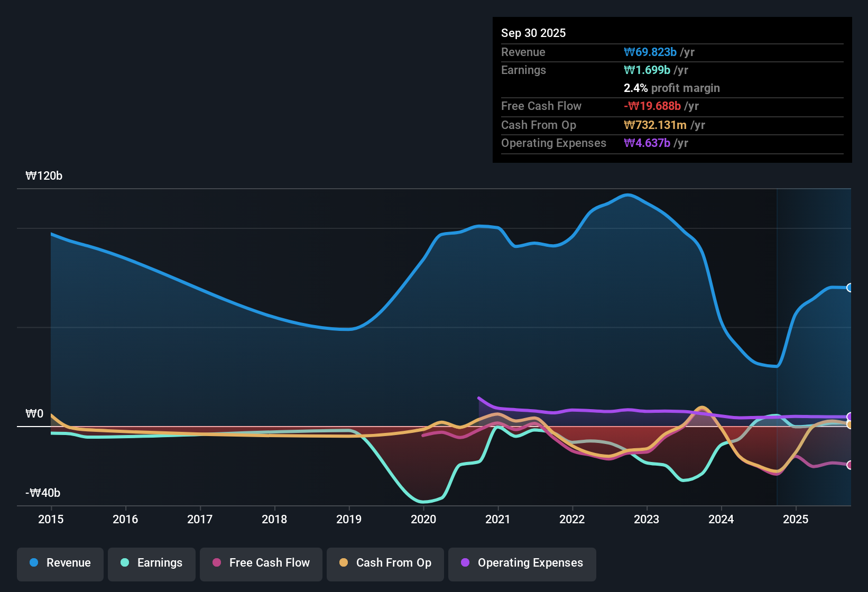This screenshot has height=592, width=868.
Task: Click the 2.4% profit margin text
Action: [671, 88]
